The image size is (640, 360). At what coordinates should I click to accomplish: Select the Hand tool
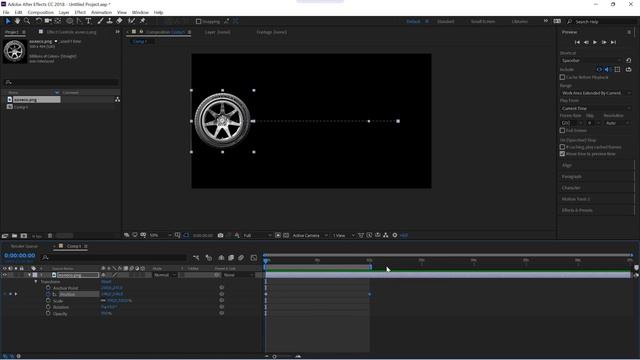[18, 21]
